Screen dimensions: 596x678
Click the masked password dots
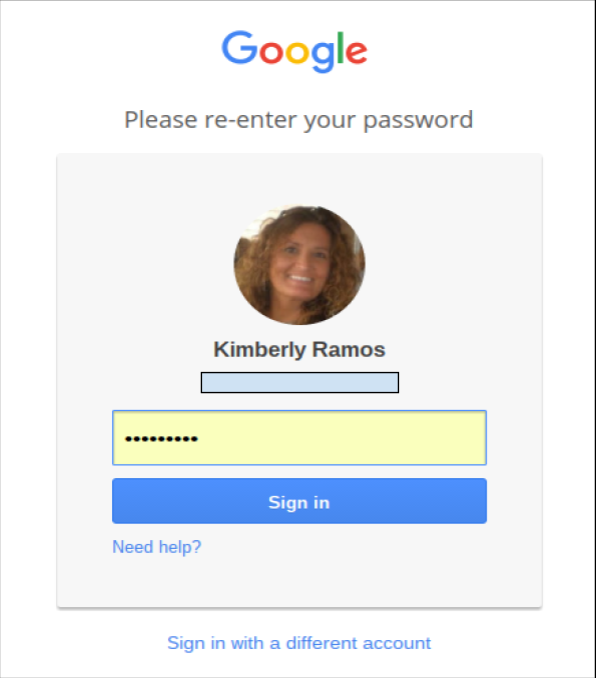click(x=161, y=439)
